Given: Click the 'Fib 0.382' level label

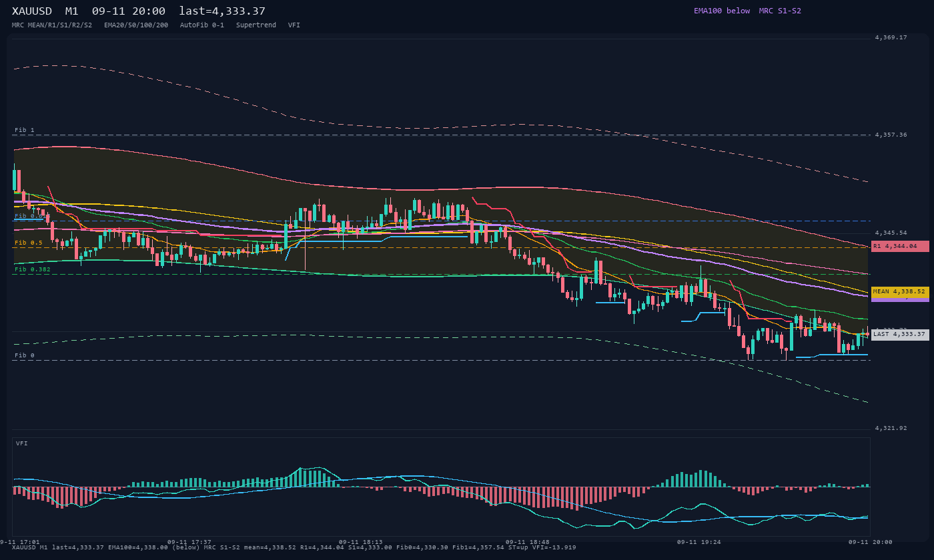Looking at the screenshot, I should [x=33, y=269].
